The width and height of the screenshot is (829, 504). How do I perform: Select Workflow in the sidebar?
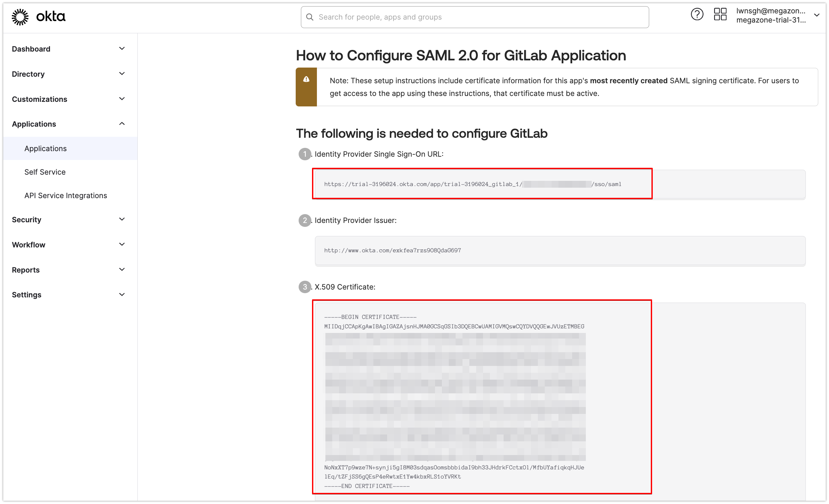coord(29,245)
